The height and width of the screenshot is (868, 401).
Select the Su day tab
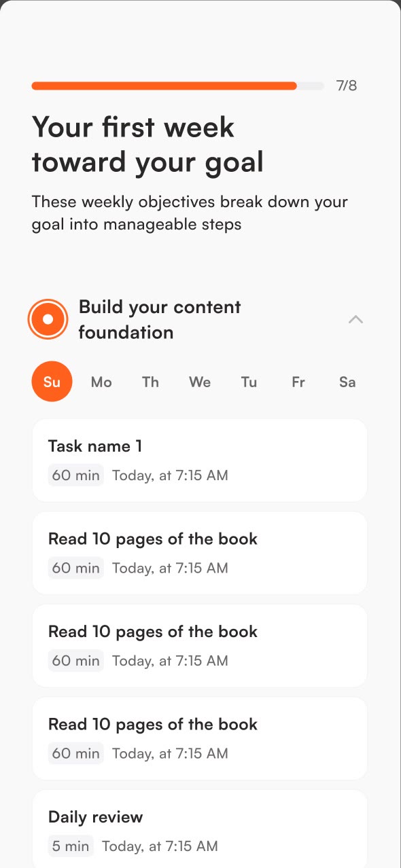[52, 382]
